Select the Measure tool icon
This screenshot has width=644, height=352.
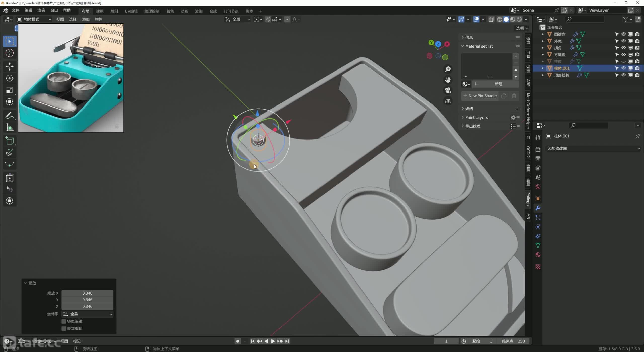click(10, 127)
